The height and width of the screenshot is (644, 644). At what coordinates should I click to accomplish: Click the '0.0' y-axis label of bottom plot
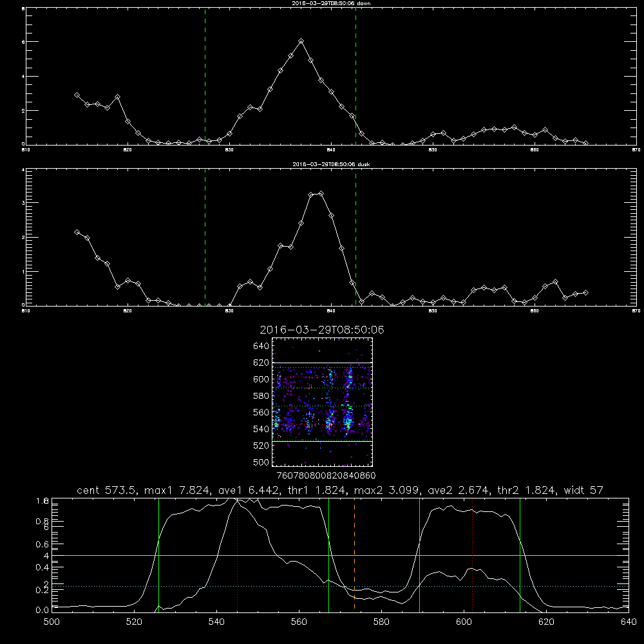click(43, 611)
